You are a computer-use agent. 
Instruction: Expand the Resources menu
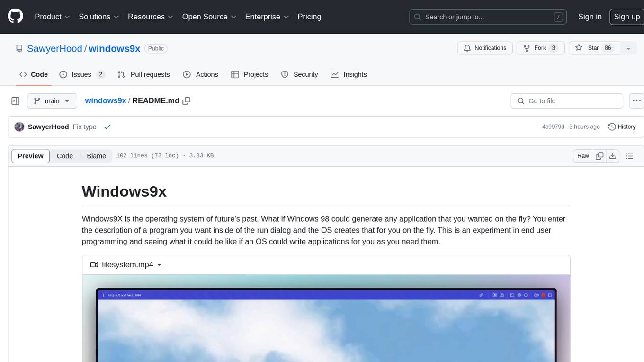point(150,17)
